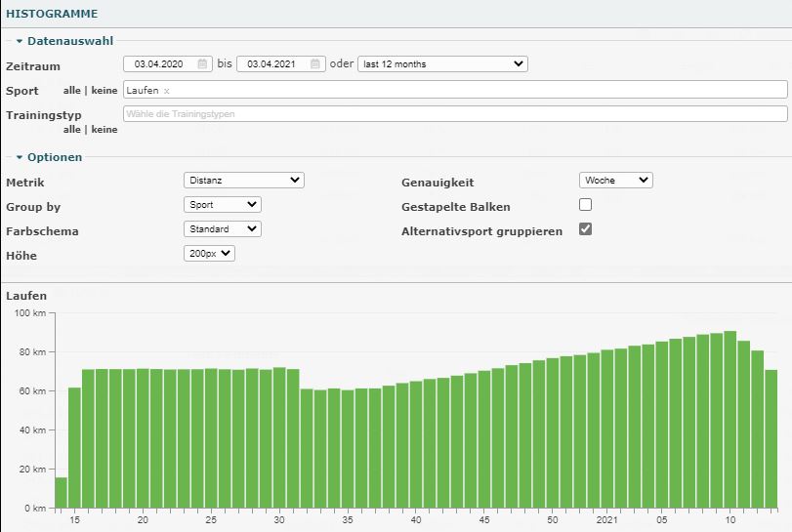Click 'keine' link under Trainingstyp
Screen dimensions: 792x532
point(104,129)
